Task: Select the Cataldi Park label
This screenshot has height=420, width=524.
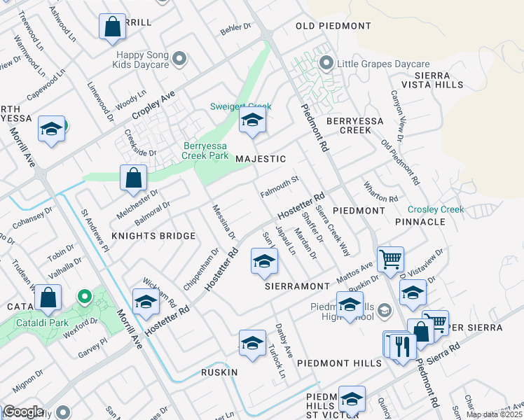Action: [43, 323]
